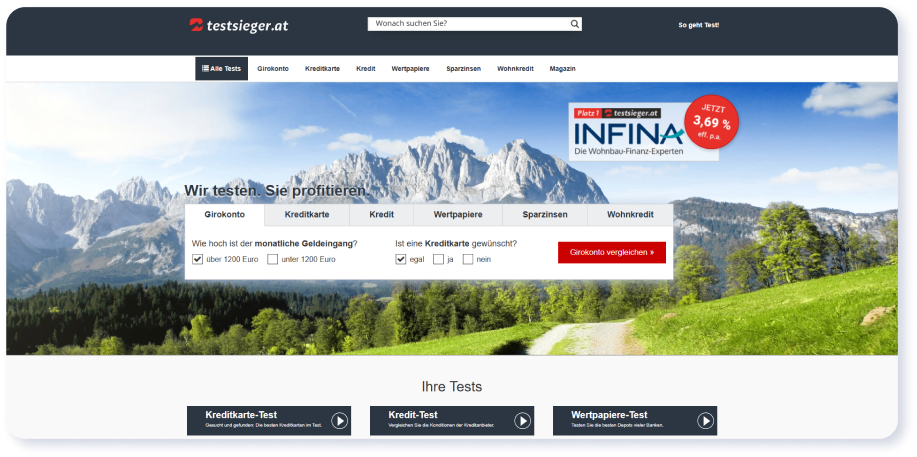The height and width of the screenshot is (457, 917).
Task: Check the über 1200 Euro option
Action: (x=198, y=259)
